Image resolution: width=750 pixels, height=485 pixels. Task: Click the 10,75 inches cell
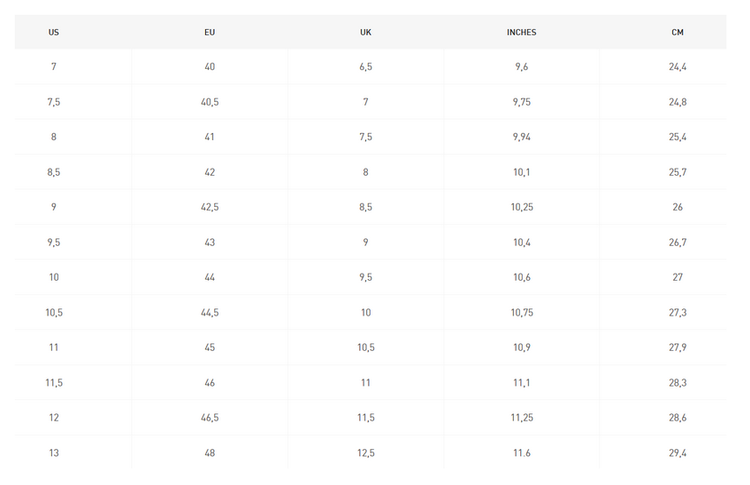click(521, 312)
